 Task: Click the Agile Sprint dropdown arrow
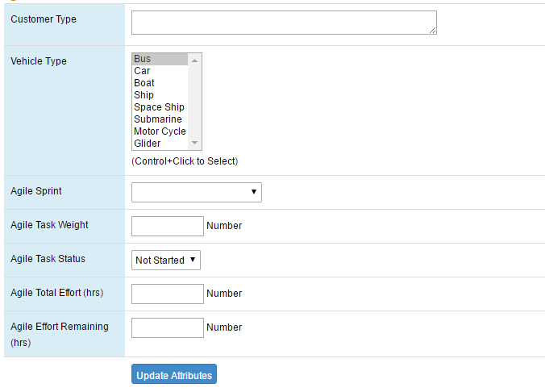pyautogui.click(x=254, y=192)
